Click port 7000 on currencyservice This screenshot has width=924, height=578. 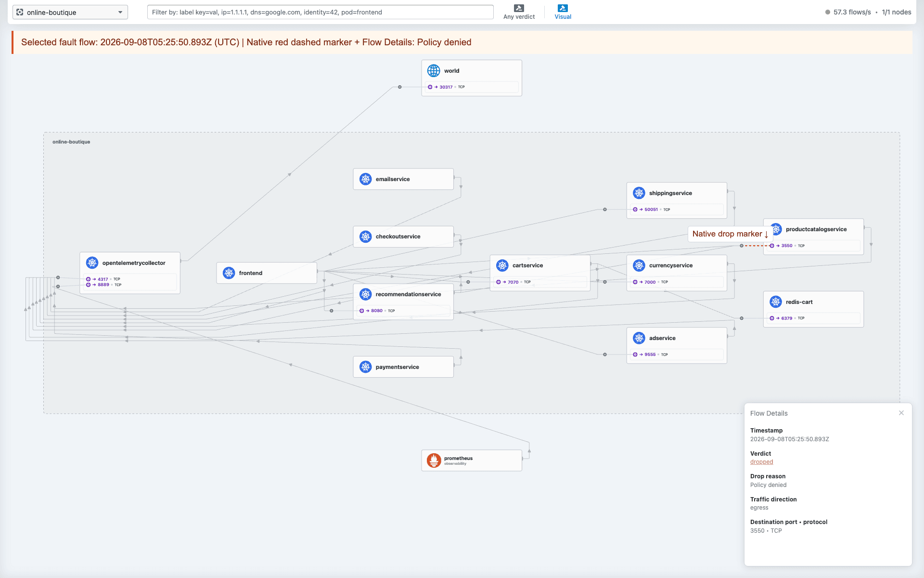(x=650, y=282)
